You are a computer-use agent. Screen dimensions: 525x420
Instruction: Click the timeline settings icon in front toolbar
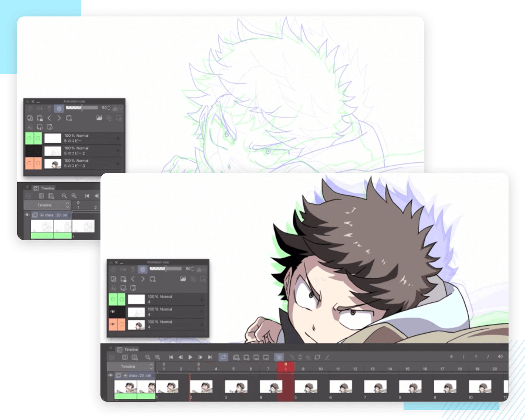click(x=134, y=357)
